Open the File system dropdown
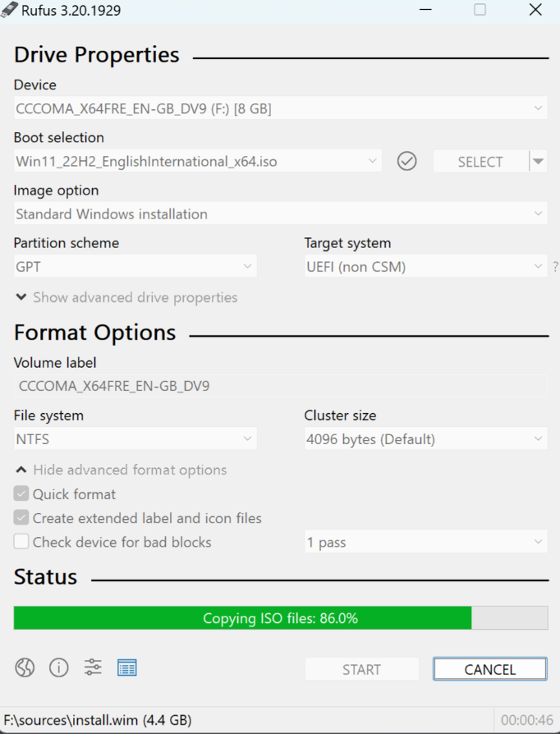 tap(135, 439)
